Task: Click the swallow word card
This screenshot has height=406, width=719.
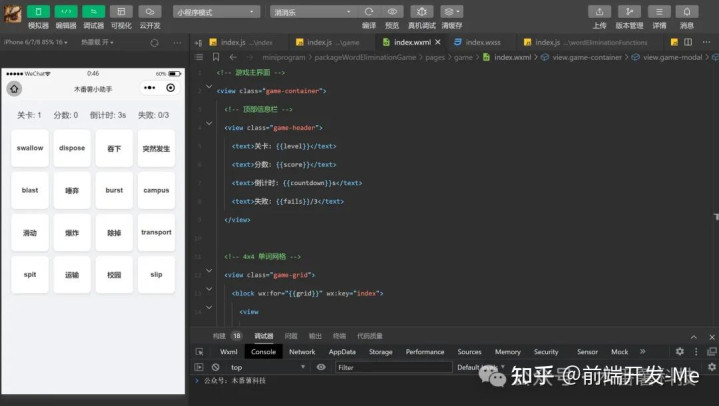Action: point(30,148)
